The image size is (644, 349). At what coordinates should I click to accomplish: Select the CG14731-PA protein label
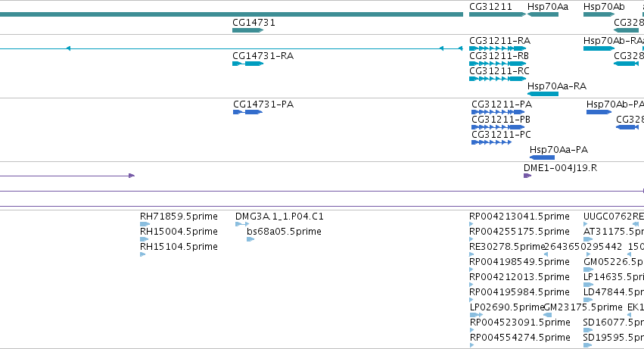[x=263, y=104]
